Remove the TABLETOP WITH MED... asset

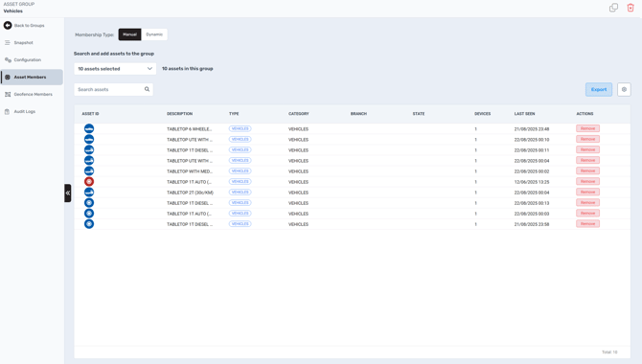click(x=587, y=171)
